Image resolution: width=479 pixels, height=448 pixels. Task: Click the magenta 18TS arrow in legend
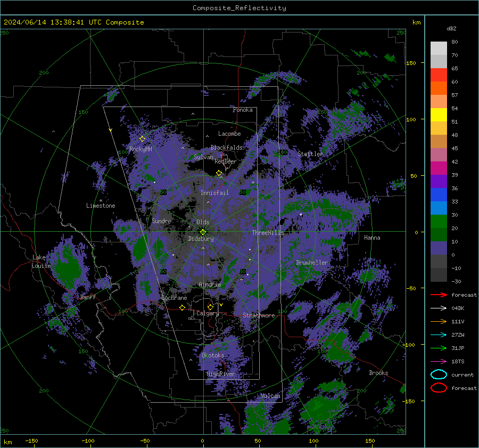pos(439,362)
